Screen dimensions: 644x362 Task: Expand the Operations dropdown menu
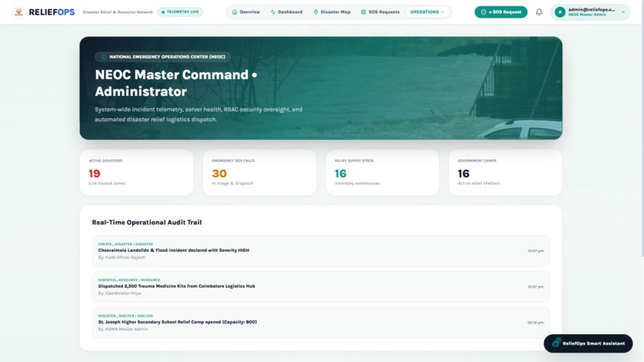[x=427, y=12]
